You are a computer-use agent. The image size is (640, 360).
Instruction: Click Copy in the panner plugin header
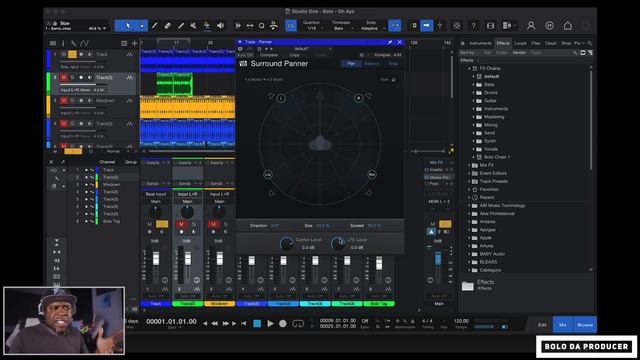coord(295,55)
